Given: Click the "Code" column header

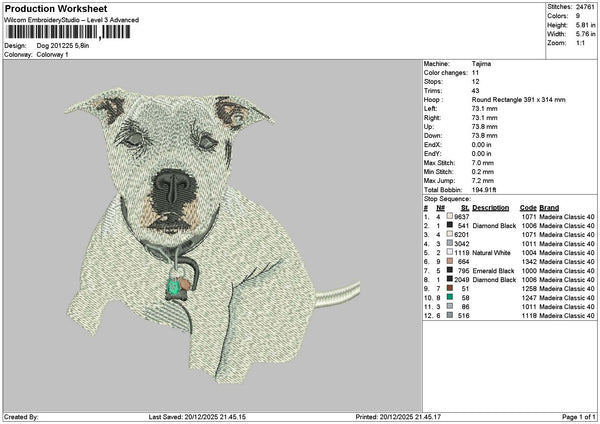Looking at the screenshot, I should point(528,208).
